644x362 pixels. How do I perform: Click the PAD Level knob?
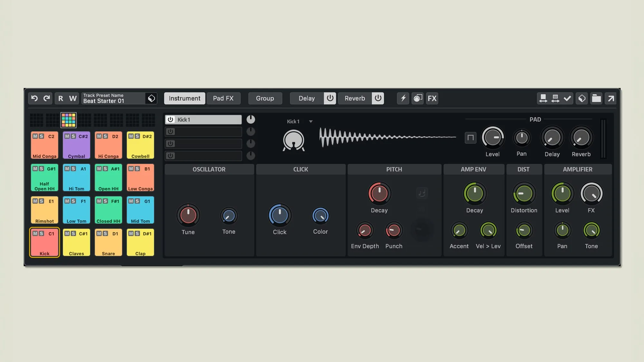click(x=493, y=138)
